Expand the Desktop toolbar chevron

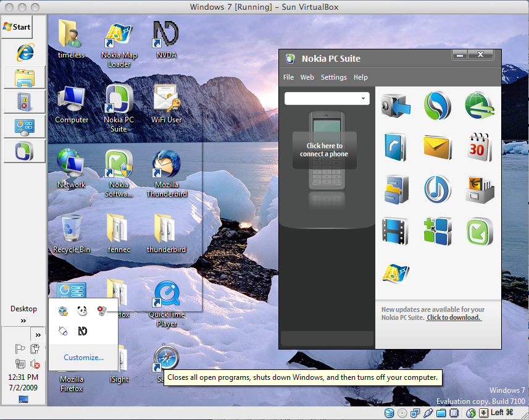tap(23, 321)
